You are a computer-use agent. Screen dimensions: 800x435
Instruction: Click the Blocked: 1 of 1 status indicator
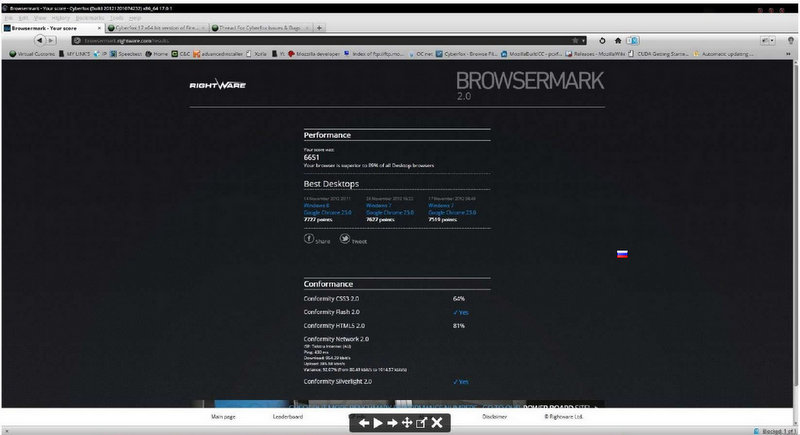point(775,431)
